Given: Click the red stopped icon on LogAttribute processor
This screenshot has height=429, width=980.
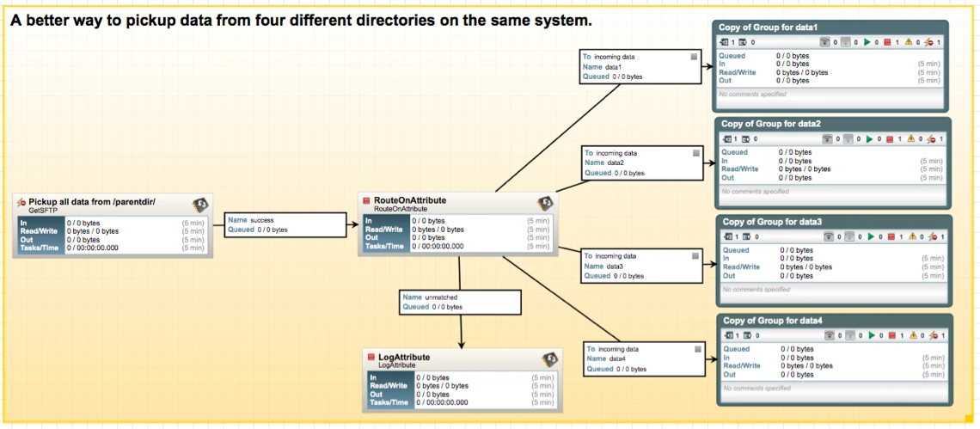Looking at the screenshot, I should (371, 358).
